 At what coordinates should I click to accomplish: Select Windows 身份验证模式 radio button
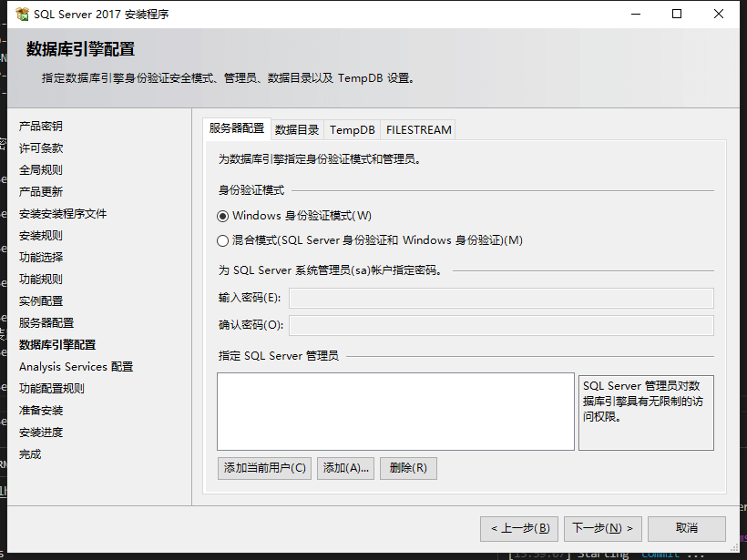coord(223,216)
